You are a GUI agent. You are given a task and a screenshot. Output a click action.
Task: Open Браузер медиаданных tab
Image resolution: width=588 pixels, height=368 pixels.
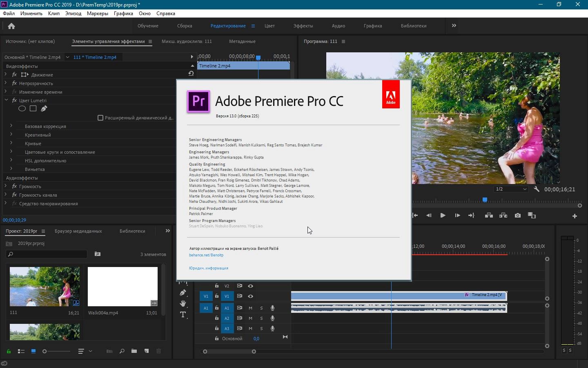tap(78, 231)
